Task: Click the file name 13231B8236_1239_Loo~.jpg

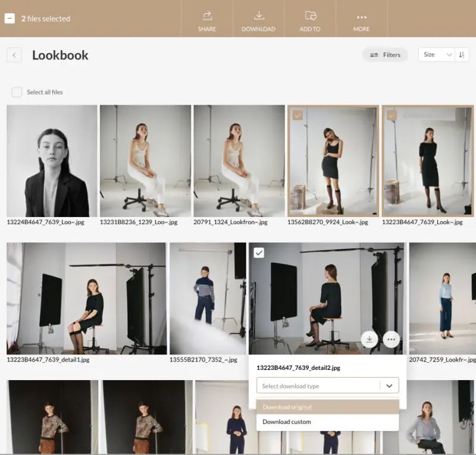Action: [x=139, y=222]
